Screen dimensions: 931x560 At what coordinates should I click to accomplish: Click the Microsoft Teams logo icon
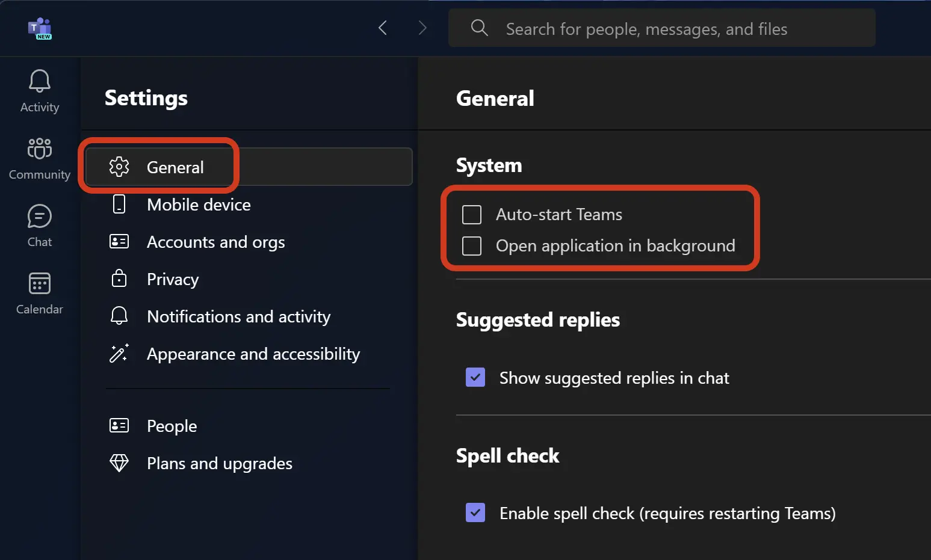40,28
